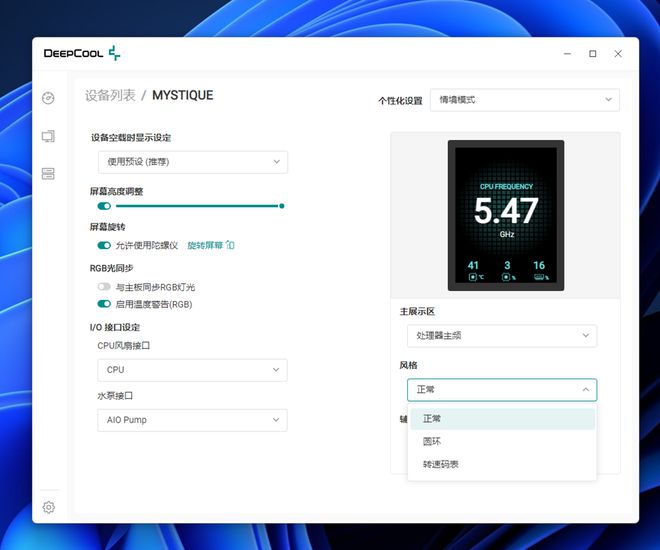Click memory usage icon in preview
The image size is (660, 550).
541,277
